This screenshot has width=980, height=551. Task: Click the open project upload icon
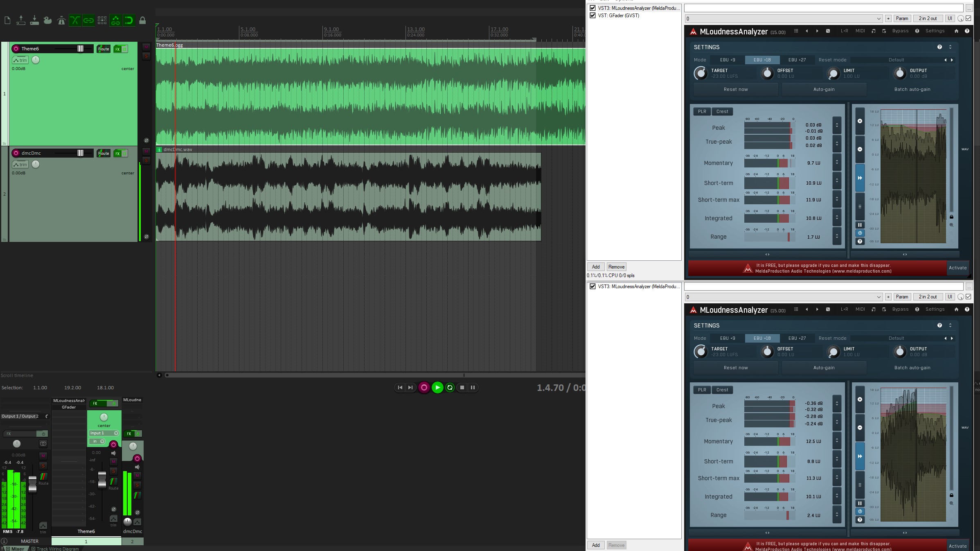pyautogui.click(x=21, y=20)
